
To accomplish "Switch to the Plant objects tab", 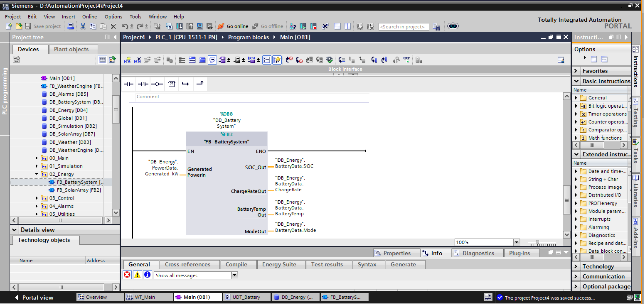I will (73, 49).
